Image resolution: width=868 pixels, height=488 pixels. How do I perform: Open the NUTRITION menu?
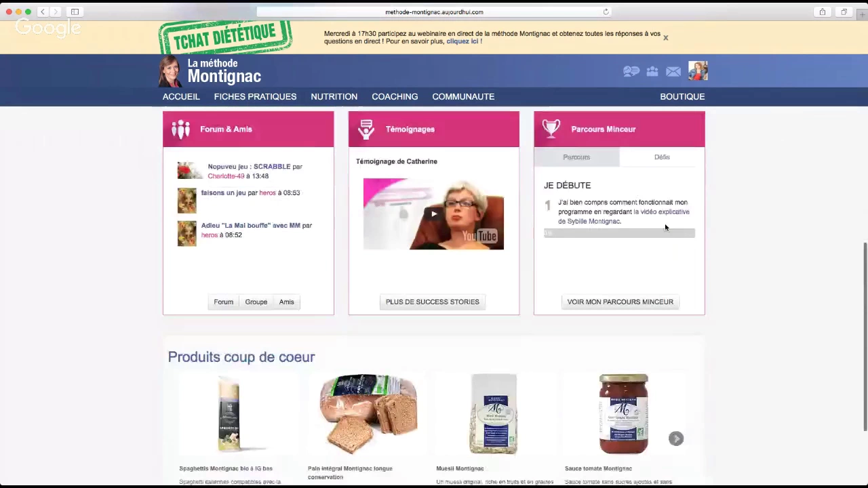(x=334, y=96)
